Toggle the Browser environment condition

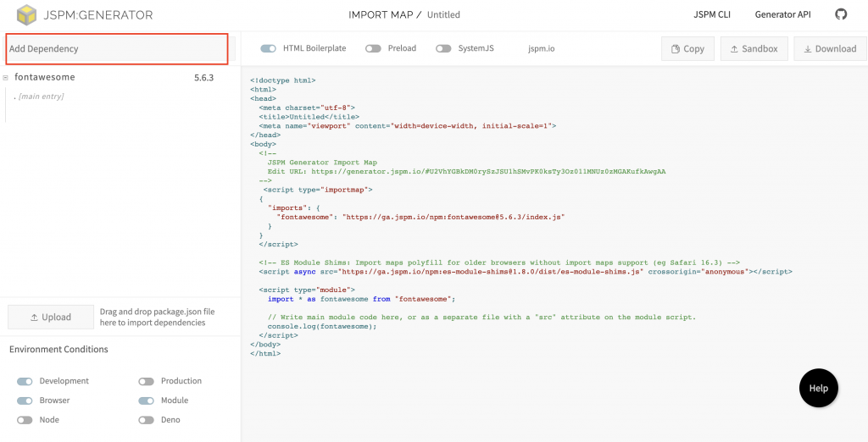point(25,401)
